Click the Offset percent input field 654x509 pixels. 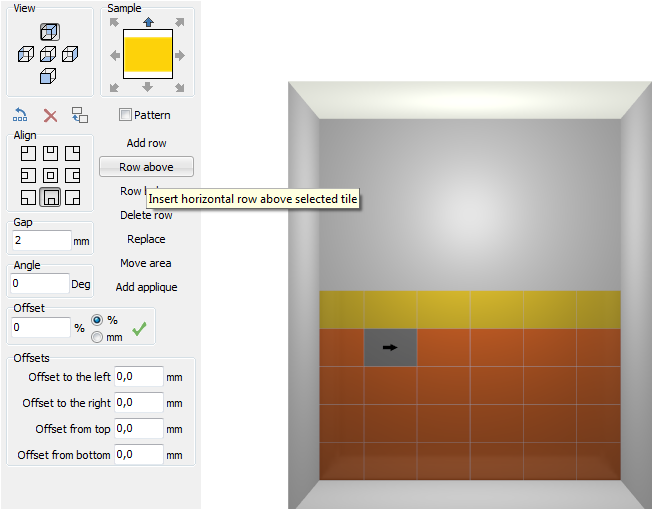[x=40, y=327]
